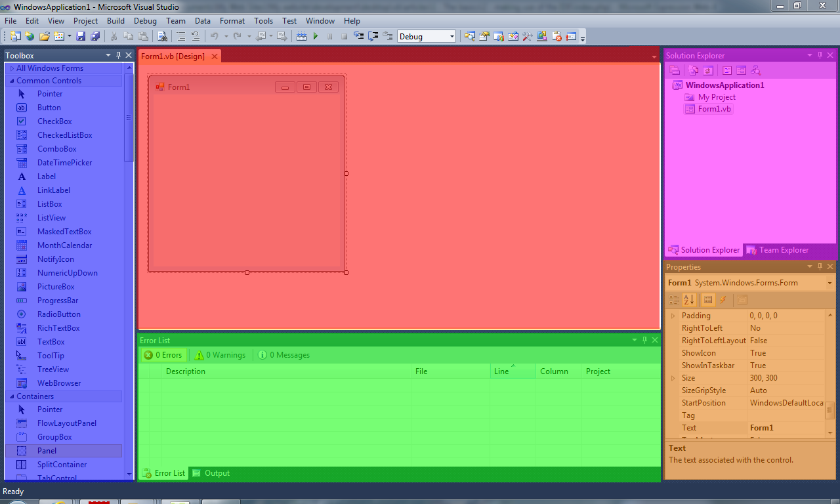Click View Code icon in Solution Explorer
Viewport: 840px width, 504px height.
727,70
